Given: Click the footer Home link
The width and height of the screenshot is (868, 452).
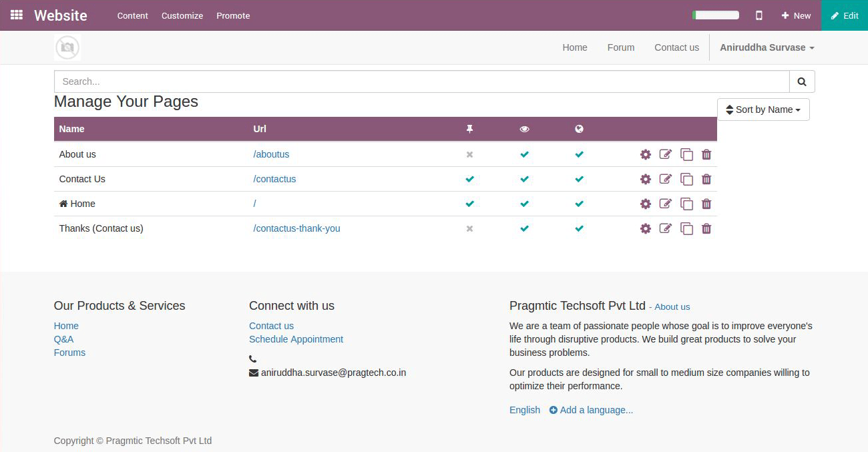Looking at the screenshot, I should 66,326.
